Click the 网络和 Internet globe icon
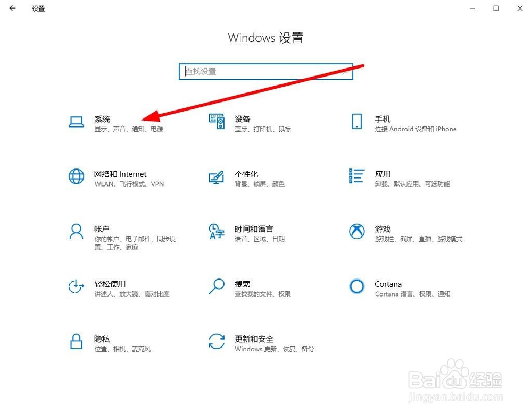 (x=76, y=176)
